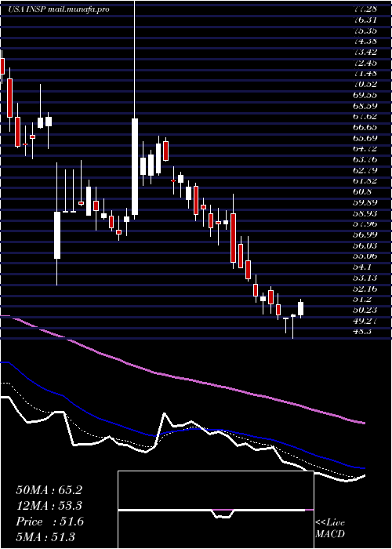Click the MACD histogram panel
Image resolution: width=392 pixels, height=549 pixels.
[x=216, y=510]
